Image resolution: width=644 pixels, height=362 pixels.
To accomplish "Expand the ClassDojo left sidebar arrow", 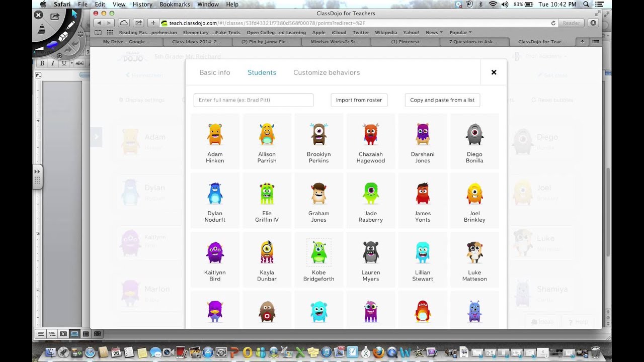I will click(96, 137).
